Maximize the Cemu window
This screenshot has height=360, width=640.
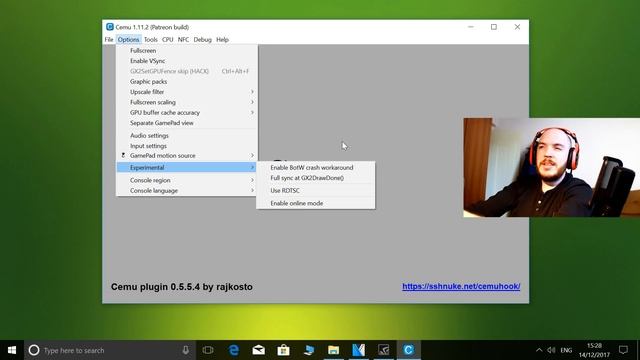tap(494, 27)
